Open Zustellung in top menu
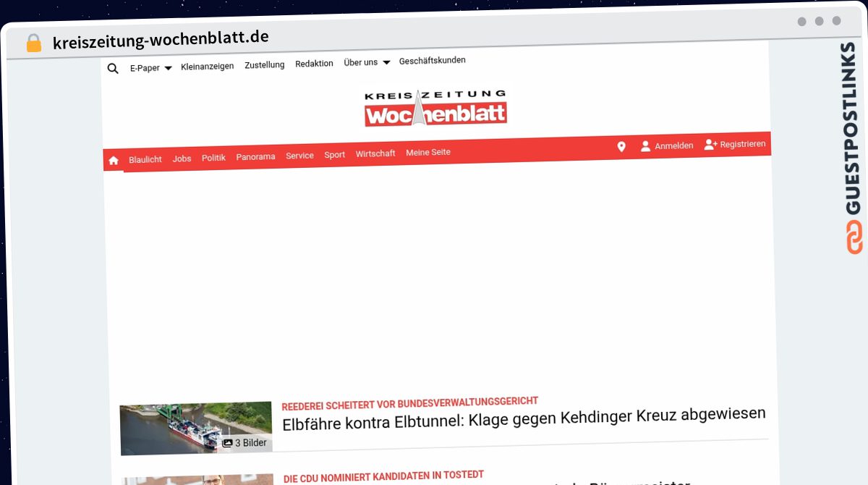This screenshot has height=485, width=868. coord(265,64)
